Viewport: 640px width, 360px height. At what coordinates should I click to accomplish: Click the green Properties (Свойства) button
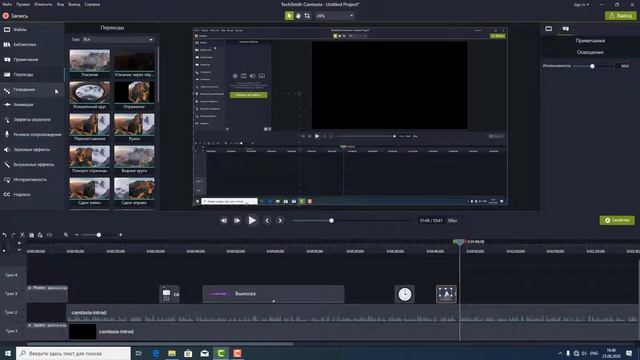tap(617, 220)
